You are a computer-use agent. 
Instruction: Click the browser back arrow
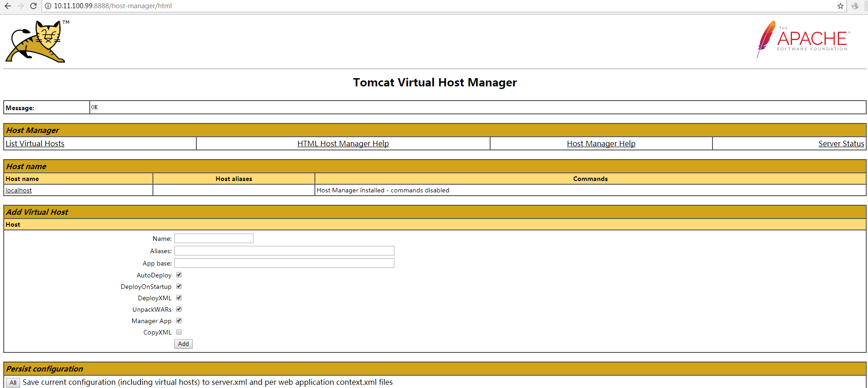pos(8,6)
